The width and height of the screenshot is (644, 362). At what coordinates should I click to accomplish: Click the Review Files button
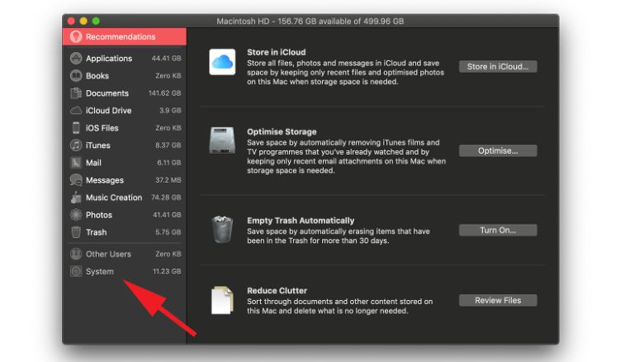(498, 301)
